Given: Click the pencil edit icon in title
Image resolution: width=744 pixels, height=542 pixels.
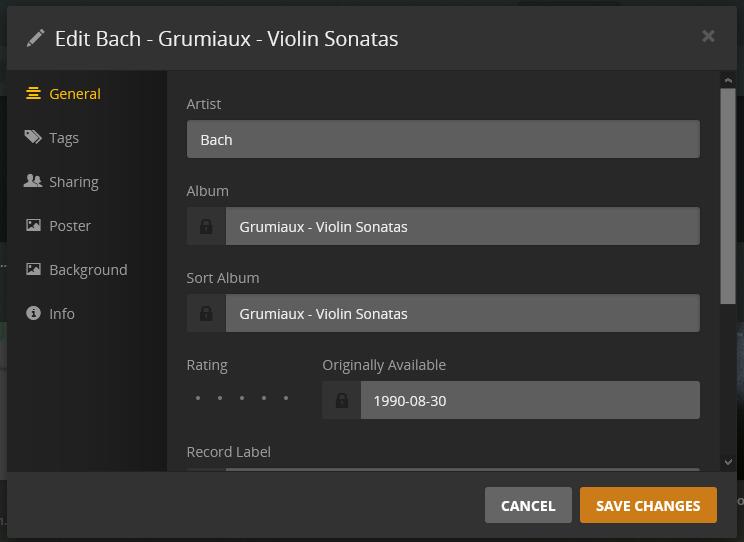Looking at the screenshot, I should [36, 38].
